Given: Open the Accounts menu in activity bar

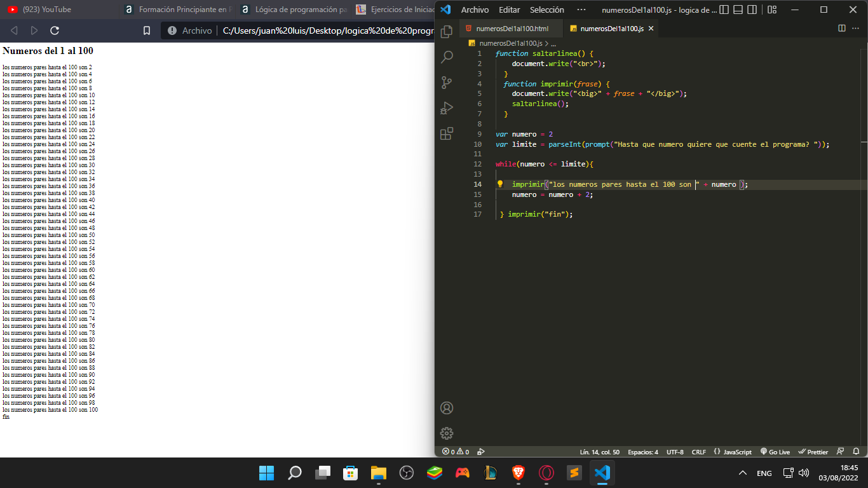Looking at the screenshot, I should pos(447,408).
